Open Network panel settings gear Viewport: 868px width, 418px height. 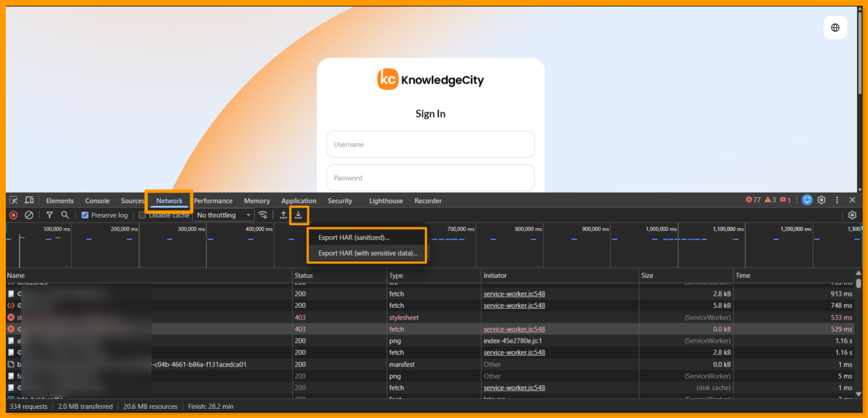coord(852,215)
